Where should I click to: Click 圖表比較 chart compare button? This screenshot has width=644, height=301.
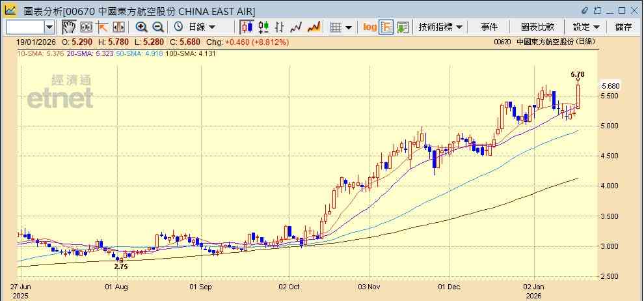(537, 27)
